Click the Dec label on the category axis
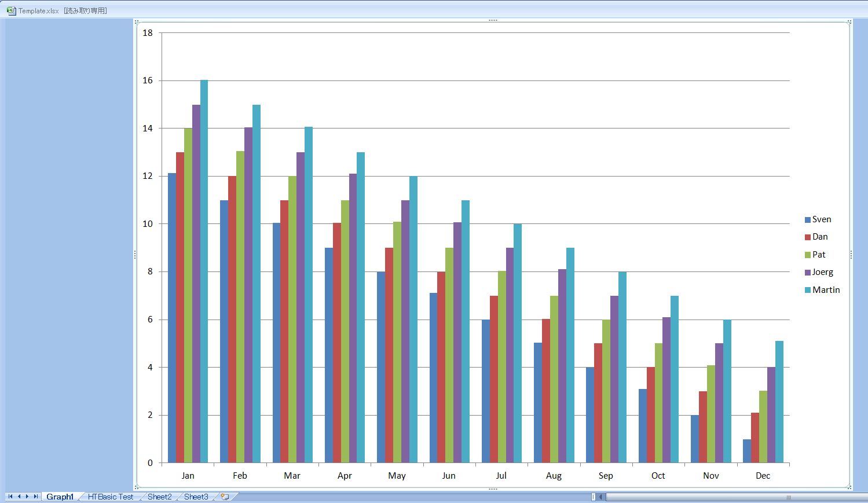Screen dimensions: 868x503 coord(763,476)
